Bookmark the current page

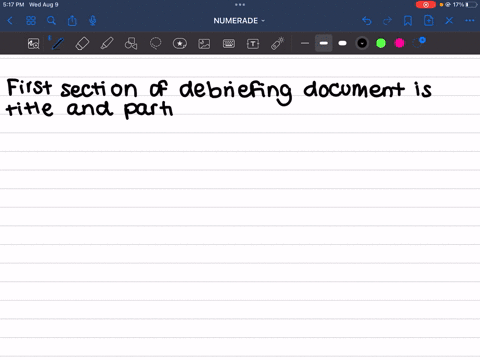(408, 21)
